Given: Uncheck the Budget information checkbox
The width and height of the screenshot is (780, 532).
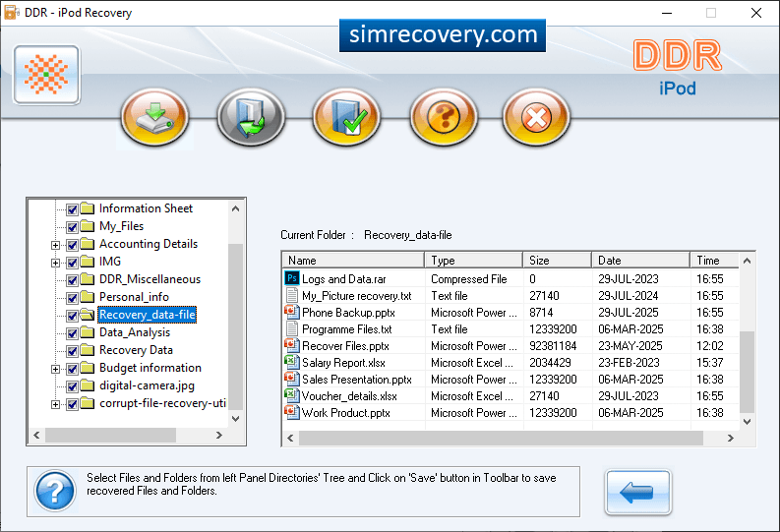Looking at the screenshot, I should 72,369.
